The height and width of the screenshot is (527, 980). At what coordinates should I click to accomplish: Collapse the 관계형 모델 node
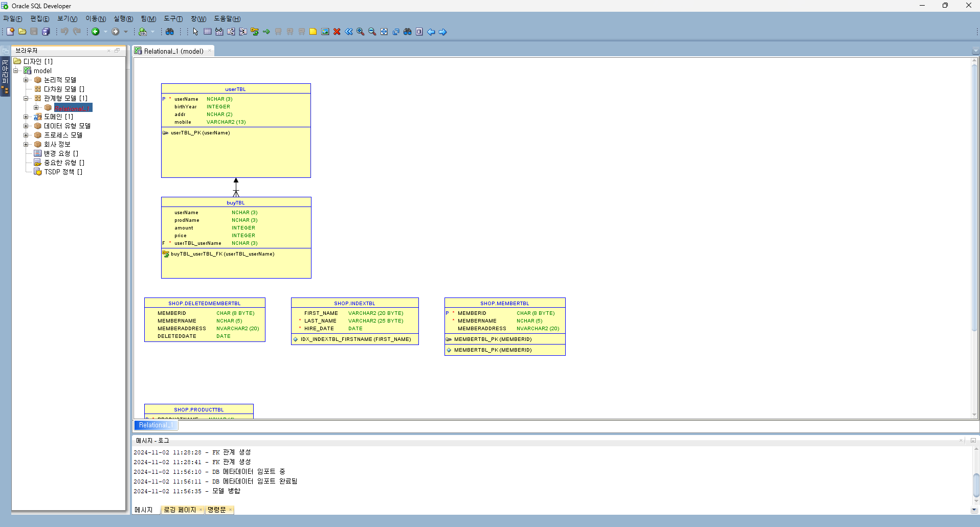(26, 98)
